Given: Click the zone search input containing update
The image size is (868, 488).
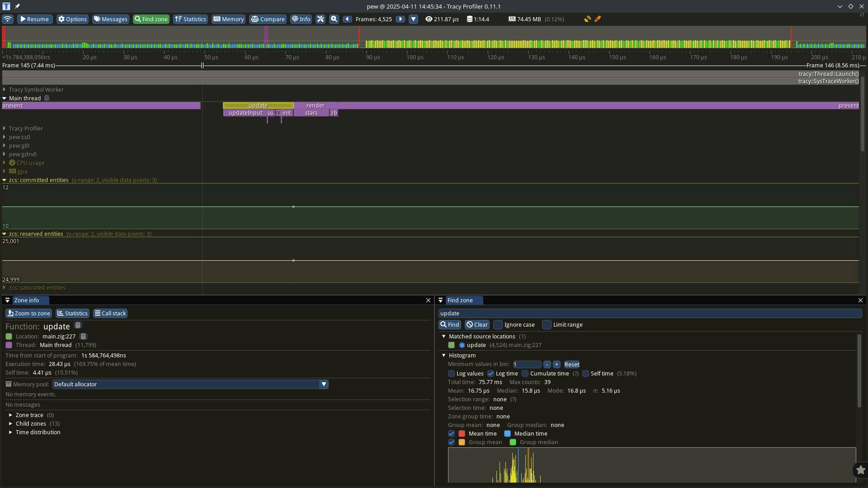Looking at the screenshot, I should point(650,313).
